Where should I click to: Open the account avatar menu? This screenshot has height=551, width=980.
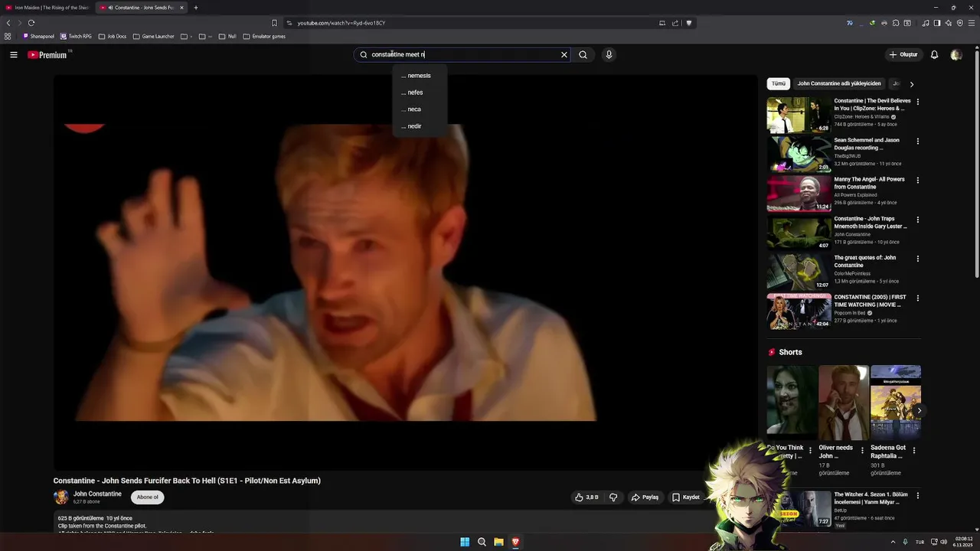955,55
